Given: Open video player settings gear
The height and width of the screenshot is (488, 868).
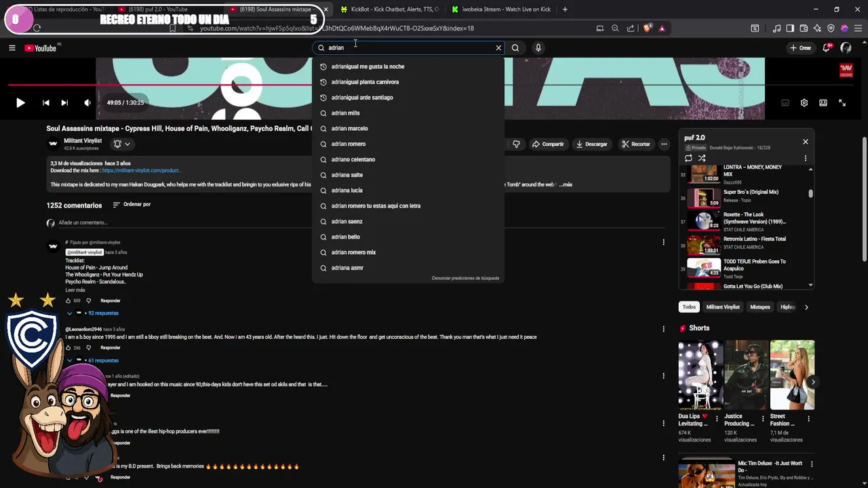Looking at the screenshot, I should (804, 103).
